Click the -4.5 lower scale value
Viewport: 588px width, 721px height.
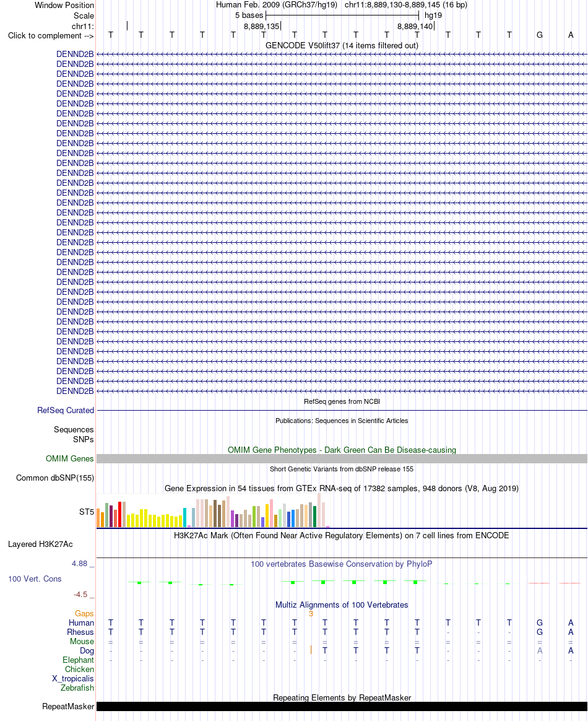[80, 595]
